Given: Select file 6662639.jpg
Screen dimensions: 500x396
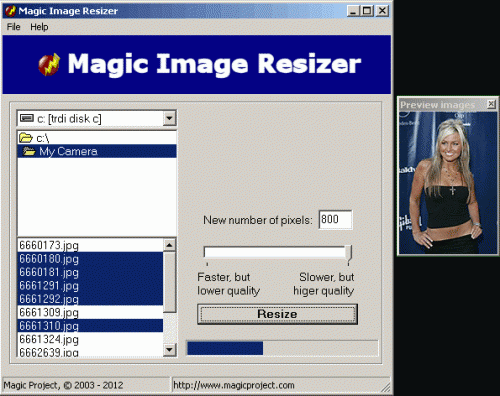Looking at the screenshot, I should (90, 352).
